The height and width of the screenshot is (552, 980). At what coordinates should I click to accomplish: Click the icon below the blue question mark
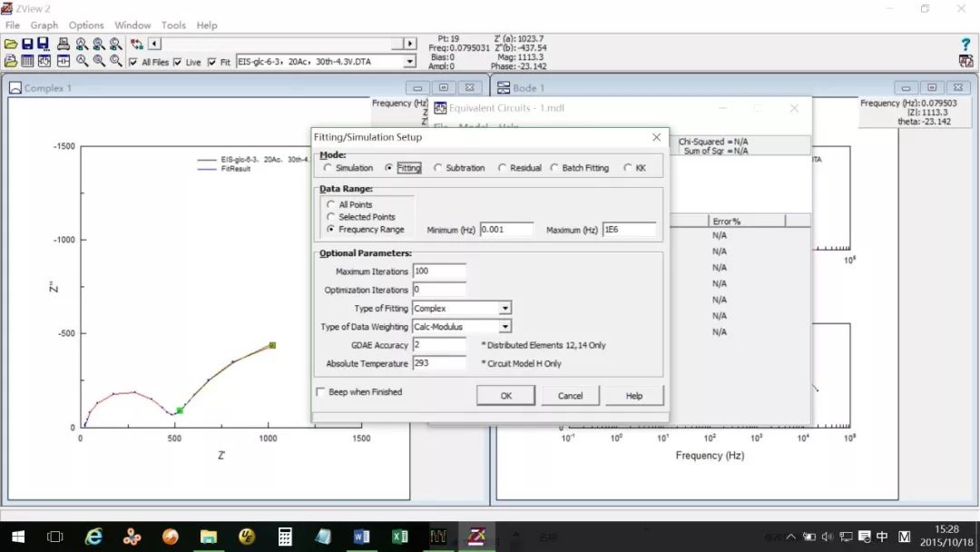tap(965, 61)
